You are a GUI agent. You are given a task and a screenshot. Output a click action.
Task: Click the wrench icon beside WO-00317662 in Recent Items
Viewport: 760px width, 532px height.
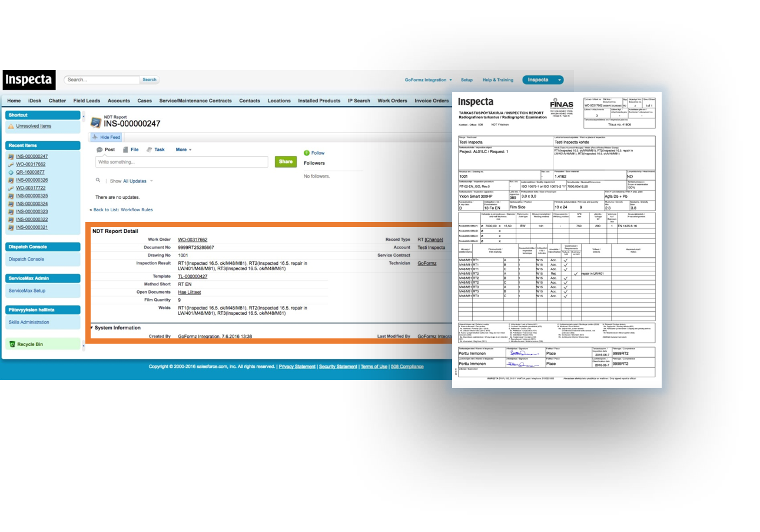(x=11, y=164)
